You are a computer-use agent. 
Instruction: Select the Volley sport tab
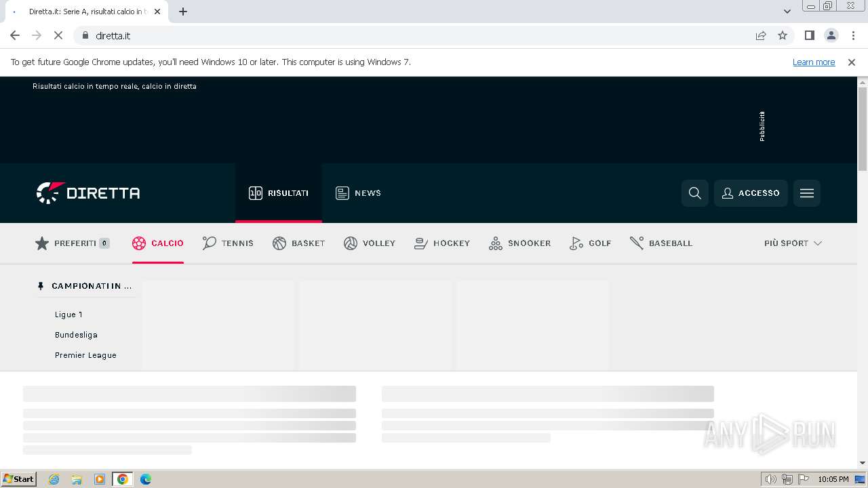(370, 243)
